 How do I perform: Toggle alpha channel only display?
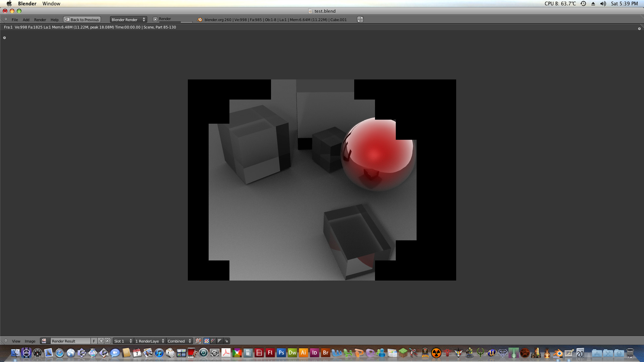[x=220, y=341]
